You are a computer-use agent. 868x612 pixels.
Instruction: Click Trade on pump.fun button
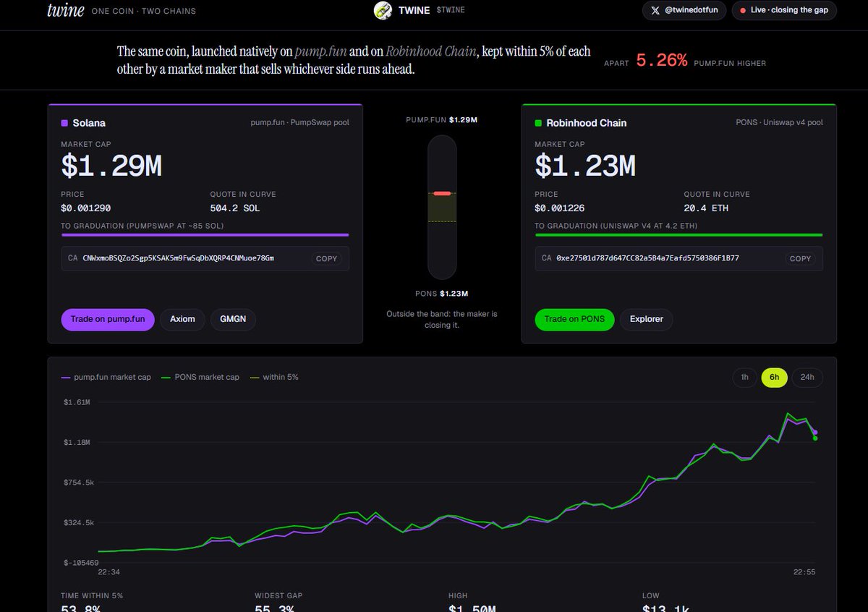pyautogui.click(x=108, y=319)
